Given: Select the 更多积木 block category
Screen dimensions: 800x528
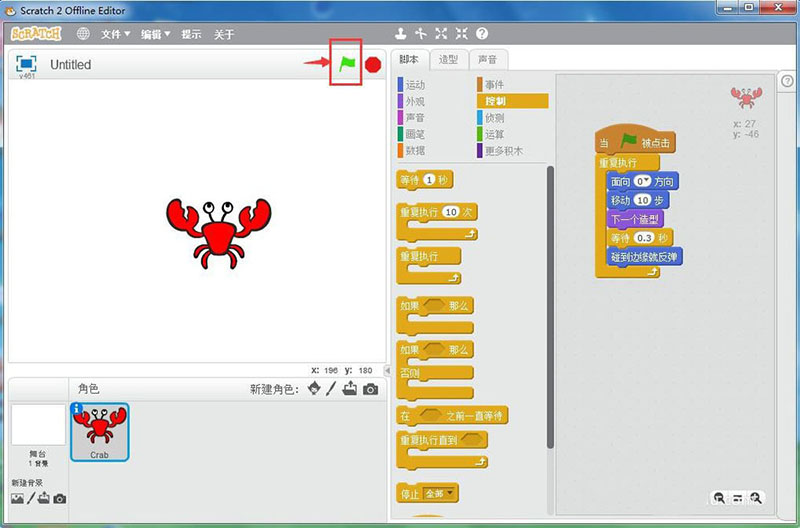Looking at the screenshot, I should click(500, 150).
